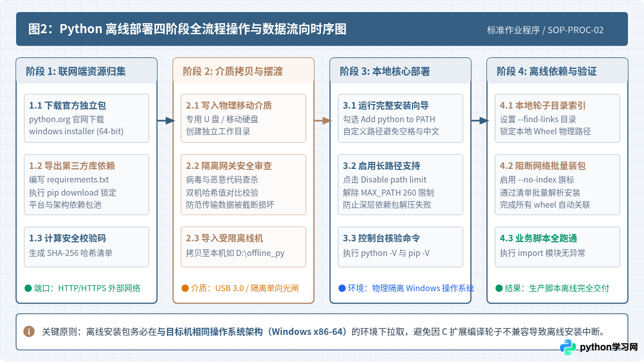Select the step title 1.2 导出第三方库依赖

[x=72, y=166]
